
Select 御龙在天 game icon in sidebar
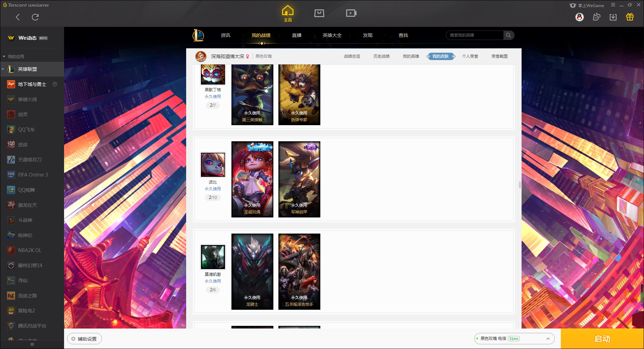click(11, 205)
